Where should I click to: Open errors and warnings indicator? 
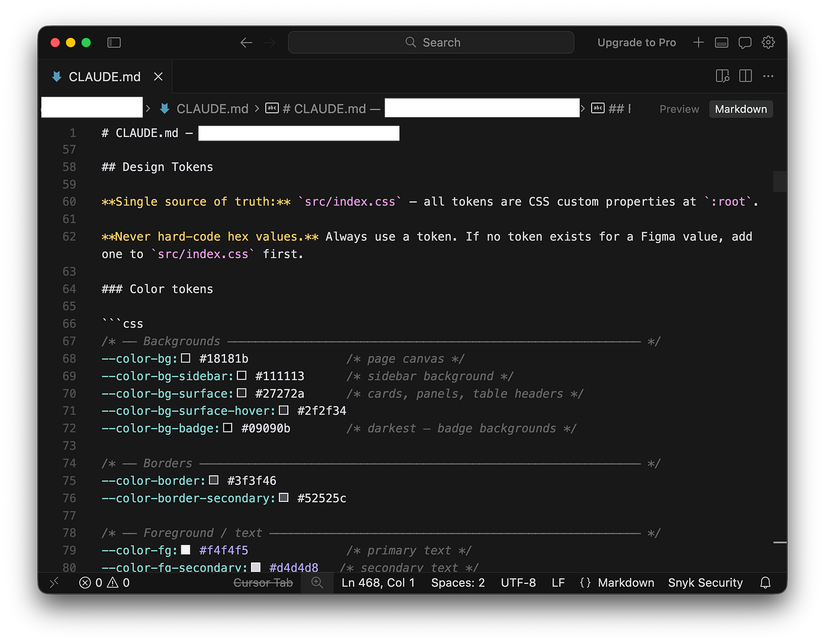(104, 582)
